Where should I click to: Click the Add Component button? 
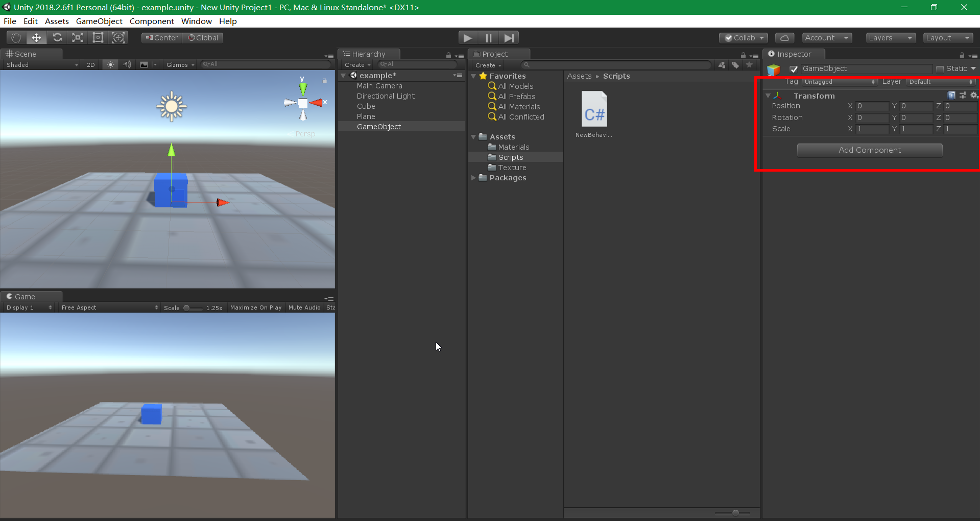pos(870,150)
